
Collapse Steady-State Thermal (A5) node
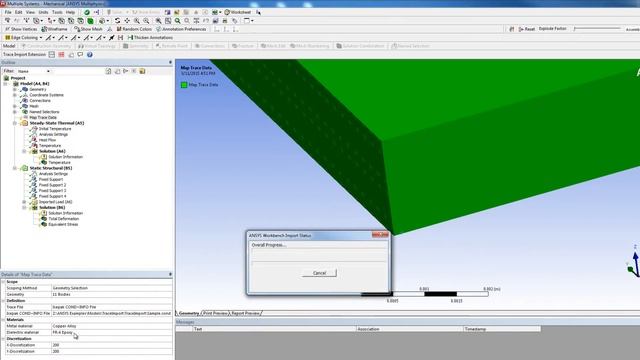tap(15, 123)
